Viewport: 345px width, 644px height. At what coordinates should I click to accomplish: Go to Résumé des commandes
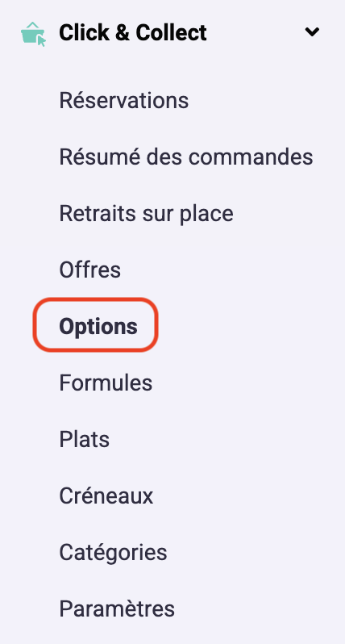point(186,157)
